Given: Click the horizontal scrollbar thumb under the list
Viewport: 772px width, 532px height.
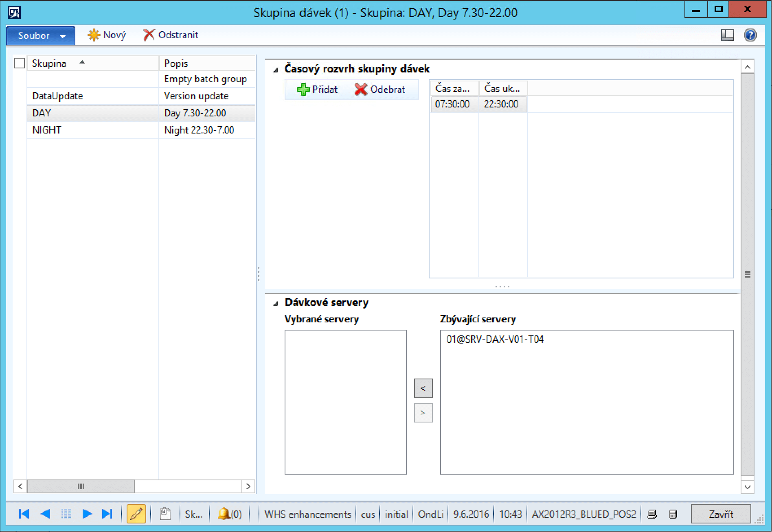Looking at the screenshot, I should (81, 486).
